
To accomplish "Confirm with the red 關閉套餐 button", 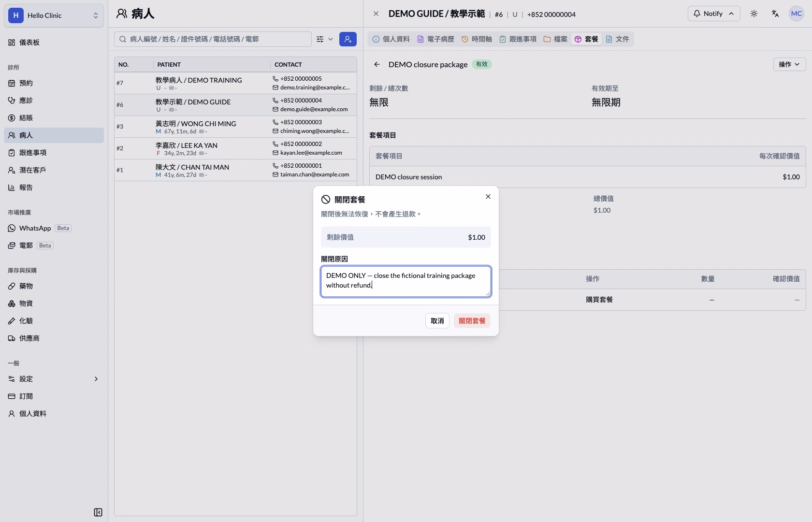I will point(472,321).
